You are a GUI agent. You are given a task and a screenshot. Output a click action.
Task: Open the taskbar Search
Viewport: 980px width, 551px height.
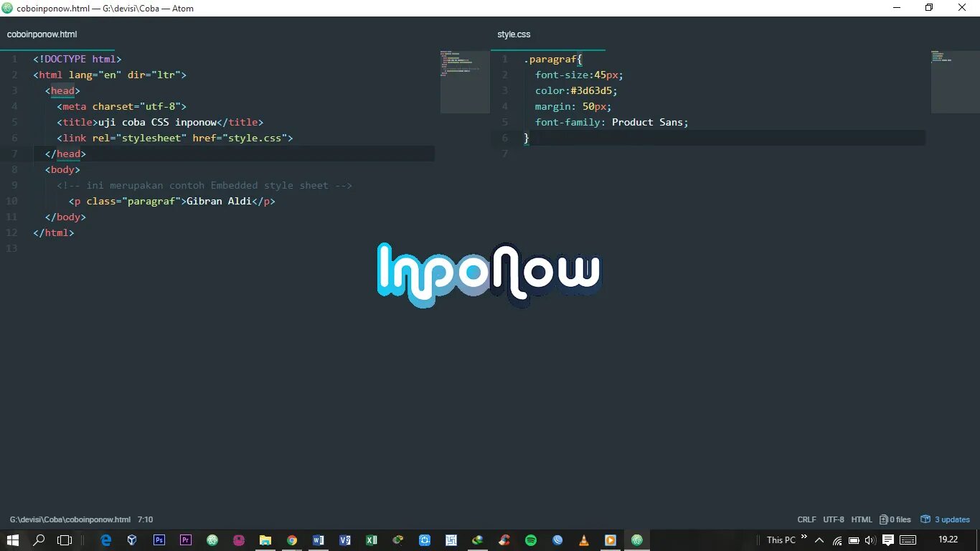pos(39,540)
